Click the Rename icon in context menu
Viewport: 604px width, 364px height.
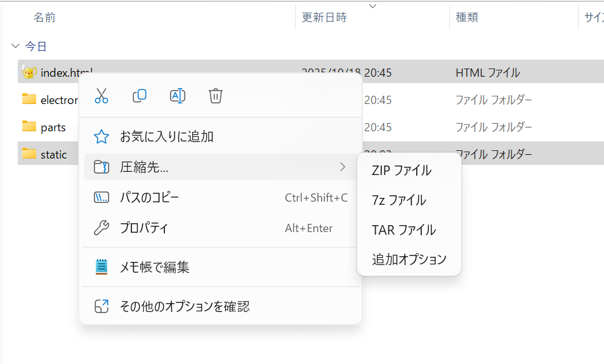coord(178,96)
